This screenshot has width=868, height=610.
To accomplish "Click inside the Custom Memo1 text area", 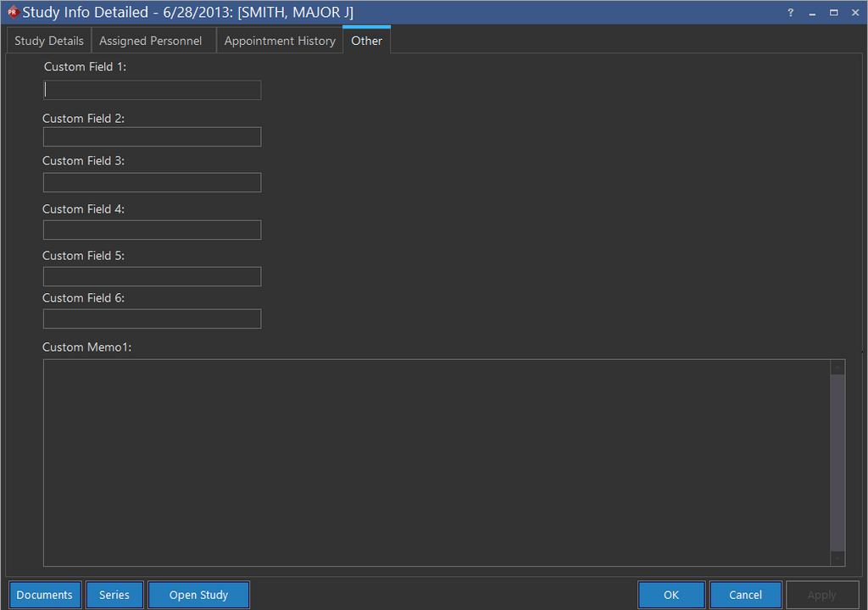I will point(437,463).
